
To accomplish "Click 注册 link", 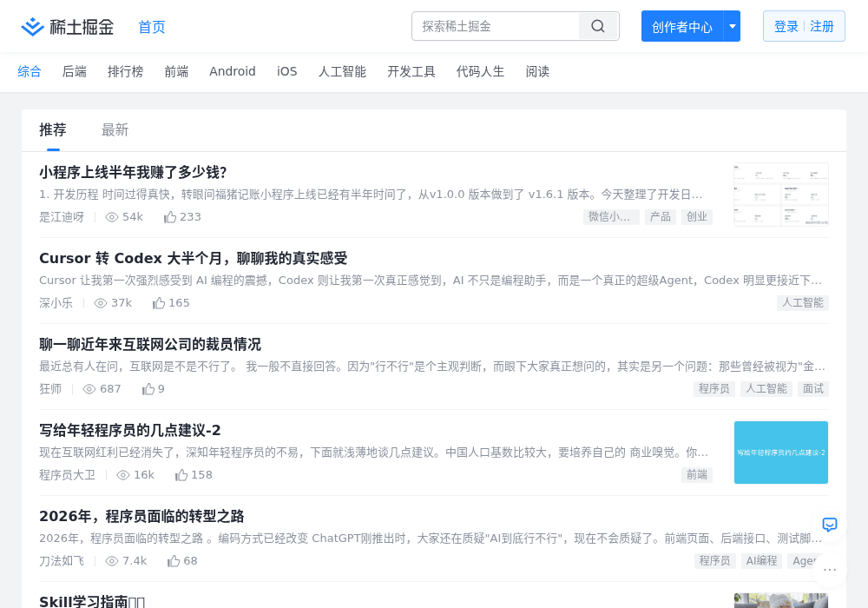I will [821, 27].
